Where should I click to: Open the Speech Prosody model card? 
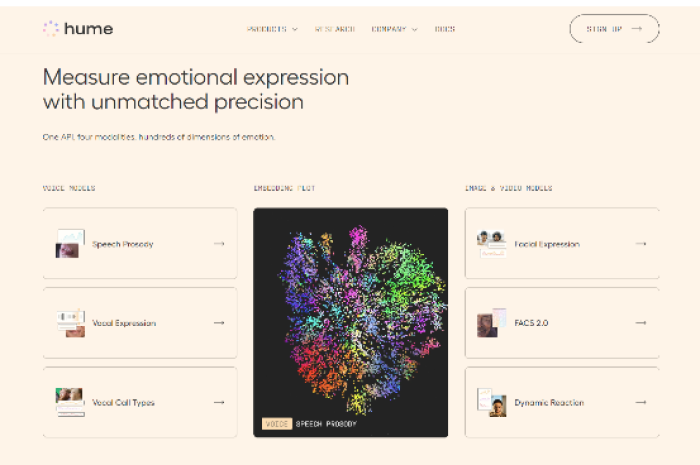click(x=140, y=243)
